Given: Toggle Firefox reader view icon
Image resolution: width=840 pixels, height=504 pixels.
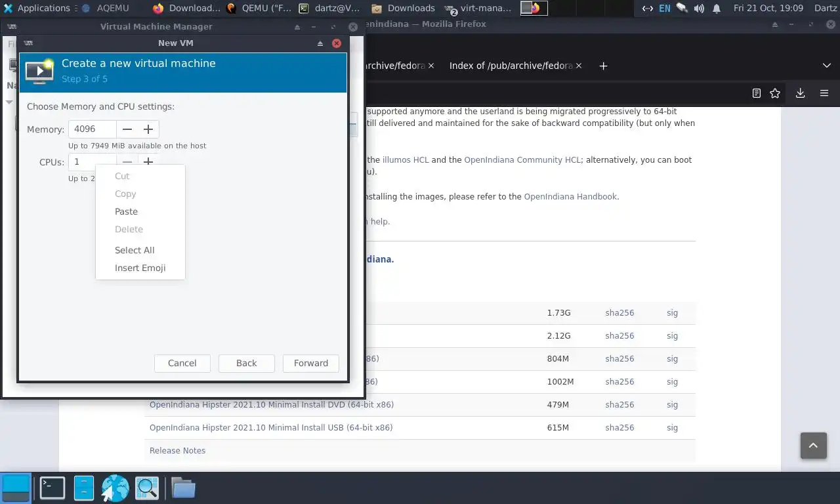Looking at the screenshot, I should [x=756, y=93].
